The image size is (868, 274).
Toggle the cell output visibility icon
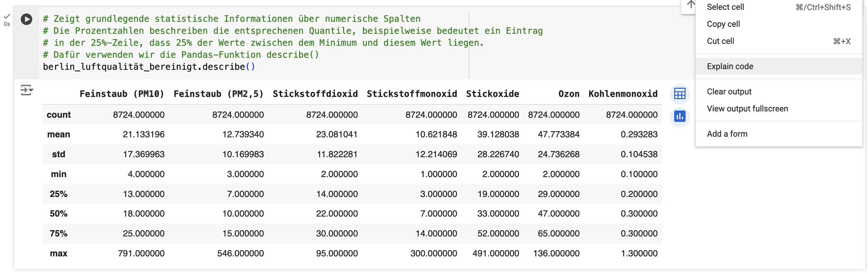(x=27, y=90)
